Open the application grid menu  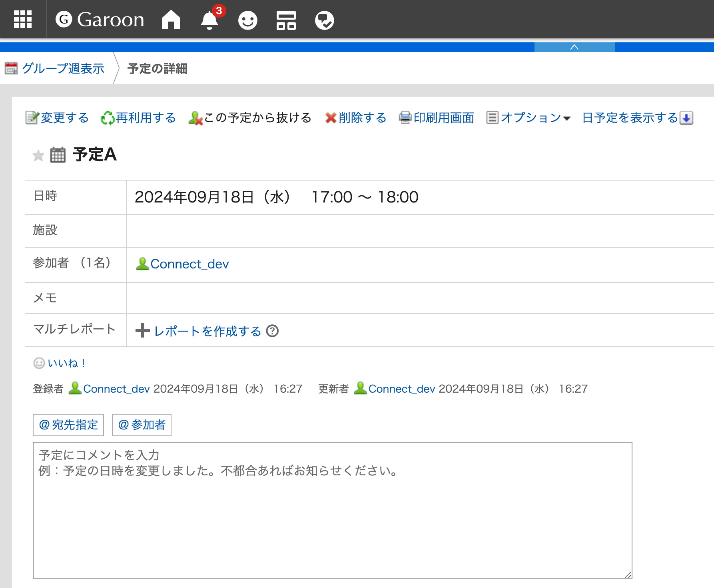(23, 19)
